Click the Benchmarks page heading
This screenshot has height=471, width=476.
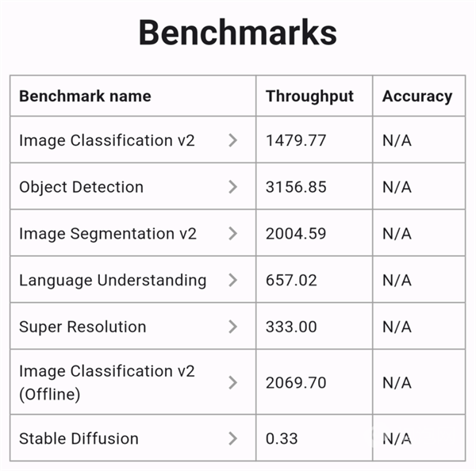pos(238,33)
